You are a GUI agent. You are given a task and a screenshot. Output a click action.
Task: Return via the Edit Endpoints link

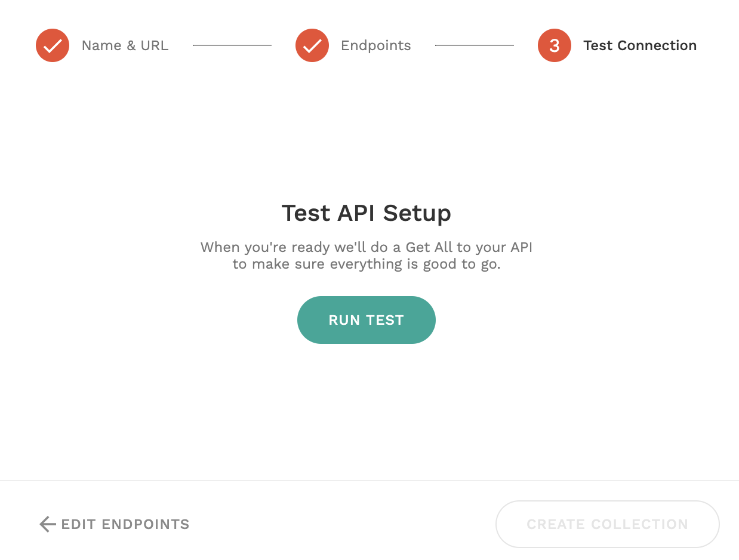(x=125, y=524)
